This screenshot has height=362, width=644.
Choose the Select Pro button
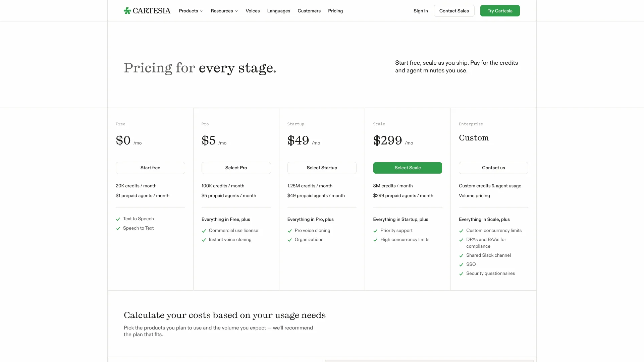tap(236, 168)
